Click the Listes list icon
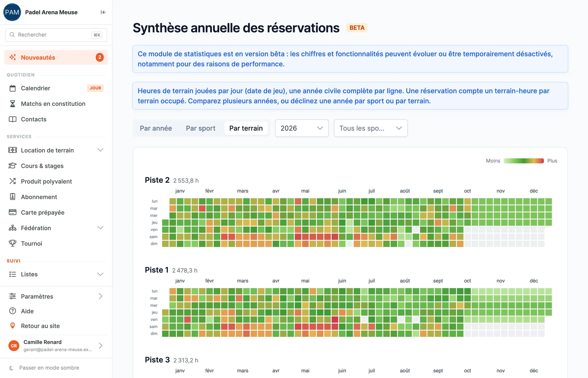Image resolution: width=588 pixels, height=378 pixels. [x=13, y=274]
